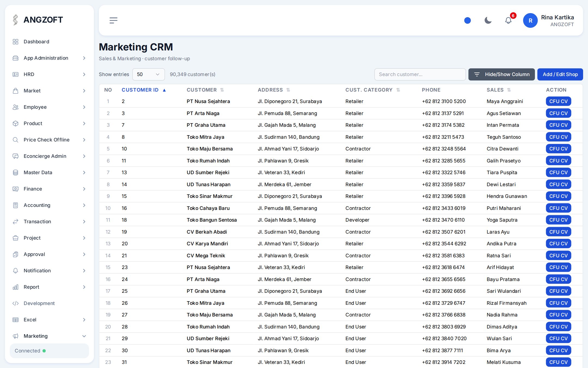Click the Transaction arrows icon
The width and height of the screenshot is (588, 368).
click(16, 222)
